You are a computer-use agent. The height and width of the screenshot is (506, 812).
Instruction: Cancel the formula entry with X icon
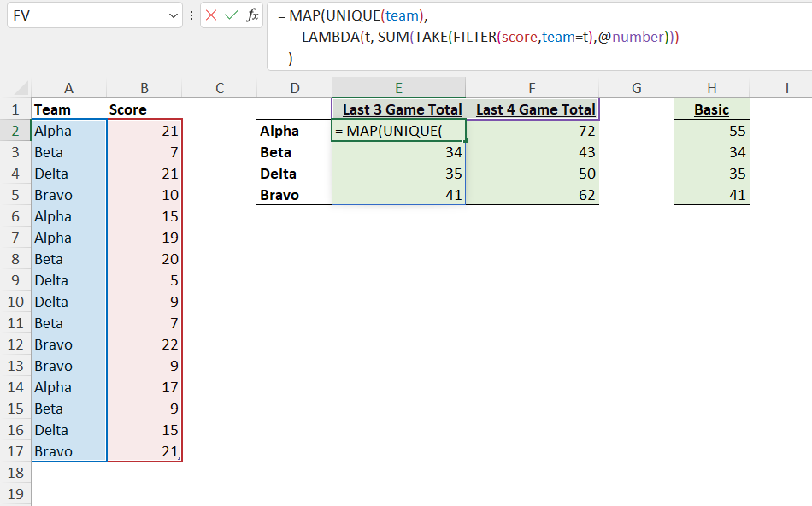tap(211, 15)
